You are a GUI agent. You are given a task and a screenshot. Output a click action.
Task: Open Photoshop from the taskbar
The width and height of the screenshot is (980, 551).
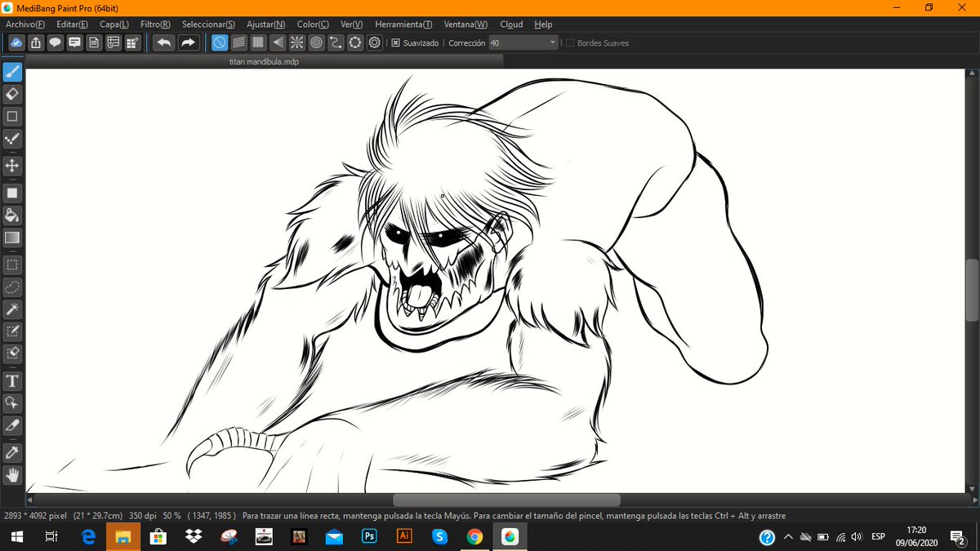(x=369, y=536)
